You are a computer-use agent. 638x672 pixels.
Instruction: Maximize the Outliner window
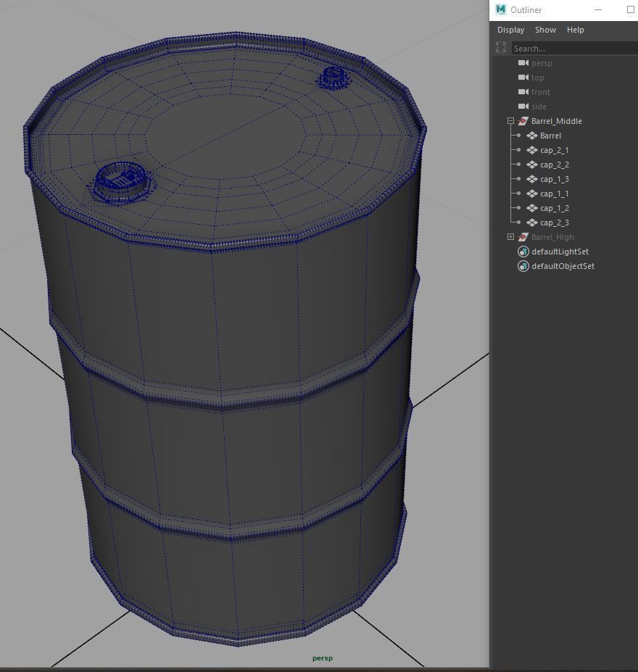point(631,9)
